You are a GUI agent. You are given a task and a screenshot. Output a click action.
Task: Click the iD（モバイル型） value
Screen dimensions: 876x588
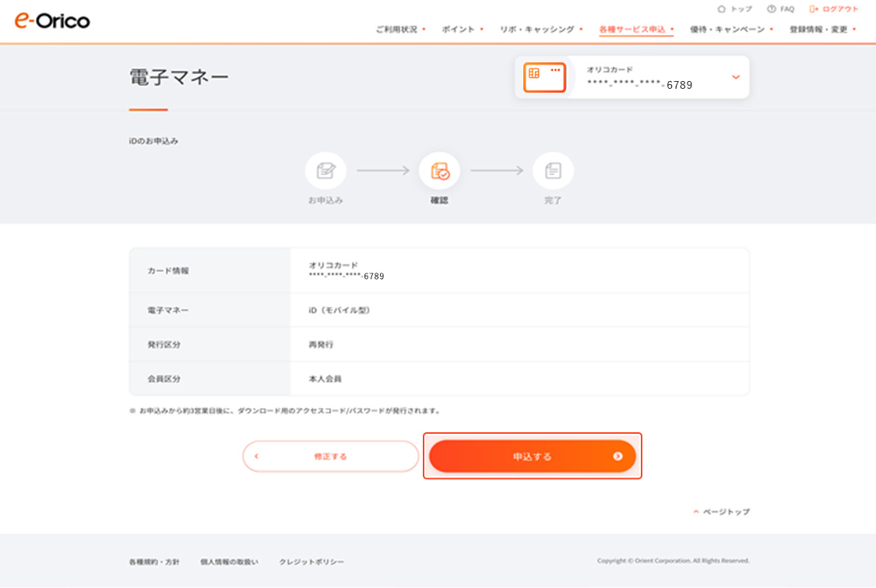pos(339,310)
